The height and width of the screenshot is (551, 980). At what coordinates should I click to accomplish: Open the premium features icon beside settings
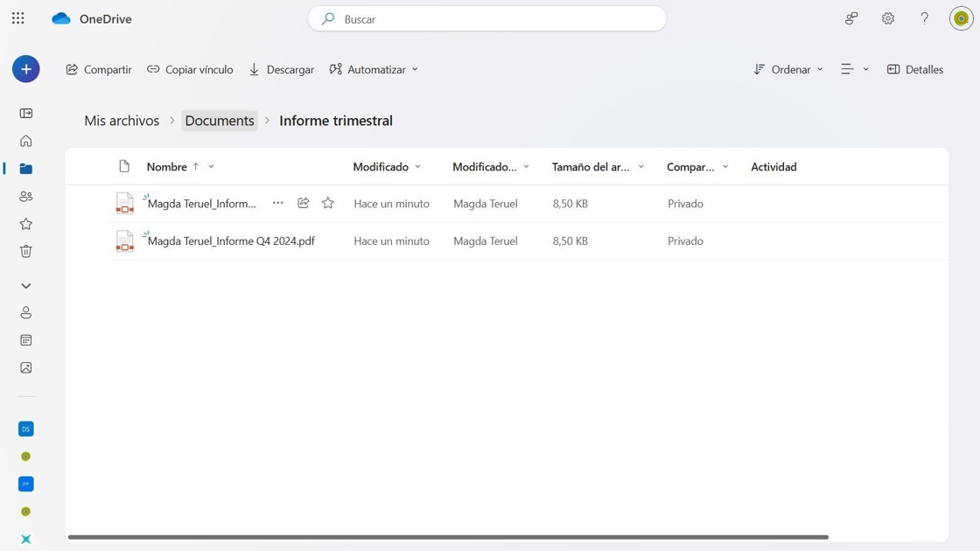(851, 18)
